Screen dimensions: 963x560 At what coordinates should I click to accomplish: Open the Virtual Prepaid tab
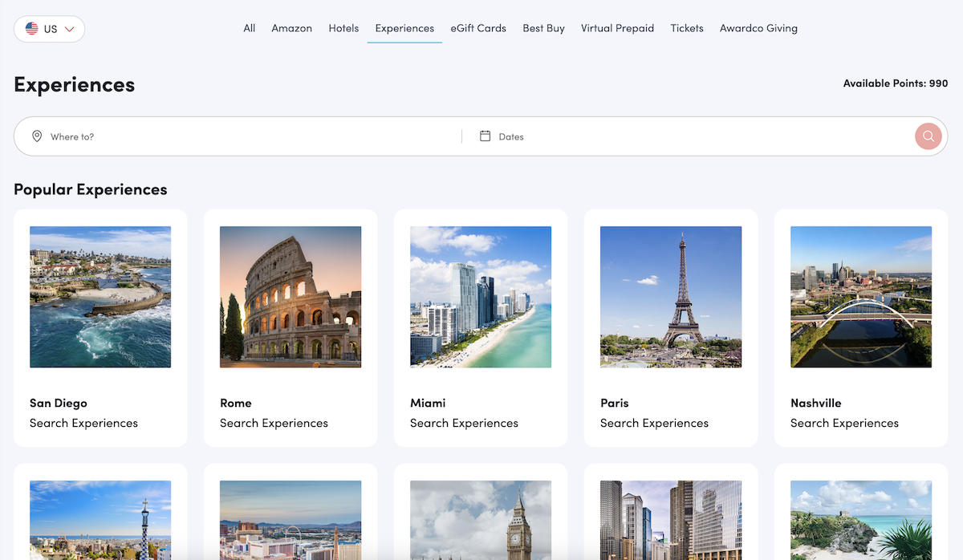(617, 28)
